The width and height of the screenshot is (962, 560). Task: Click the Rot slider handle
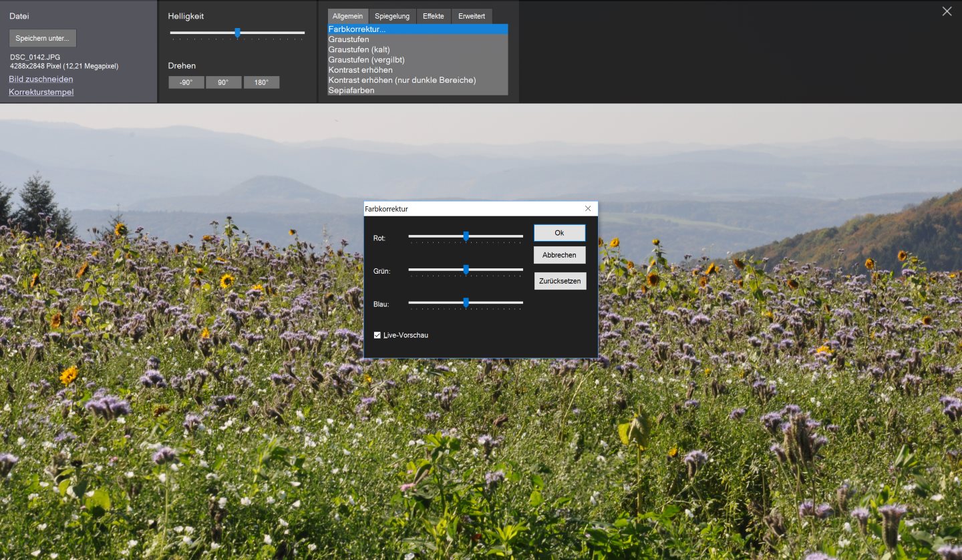click(x=466, y=236)
